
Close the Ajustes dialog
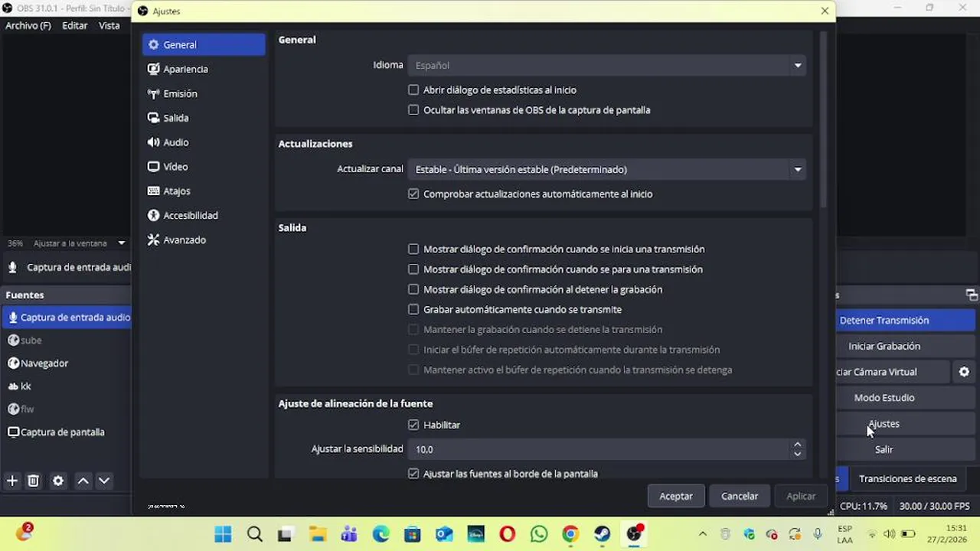[825, 11]
